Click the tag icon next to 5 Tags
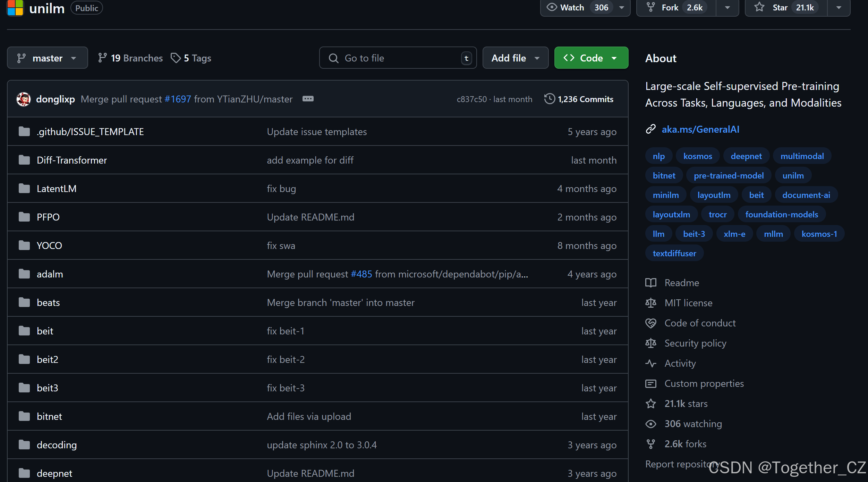The width and height of the screenshot is (868, 482). click(x=176, y=58)
